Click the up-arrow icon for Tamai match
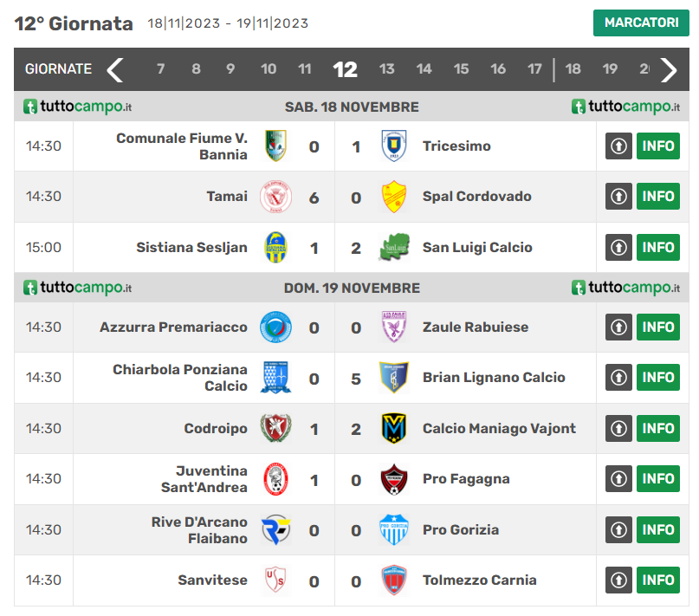699x616 pixels. 618,197
